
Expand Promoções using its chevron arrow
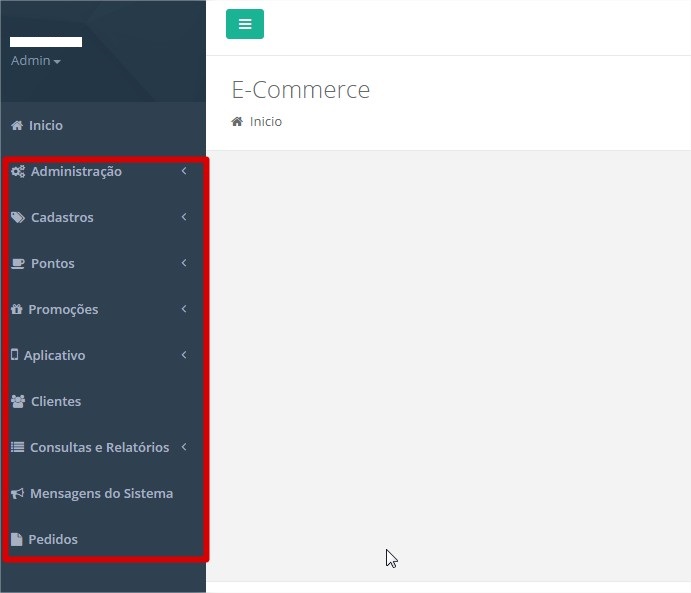[184, 310]
